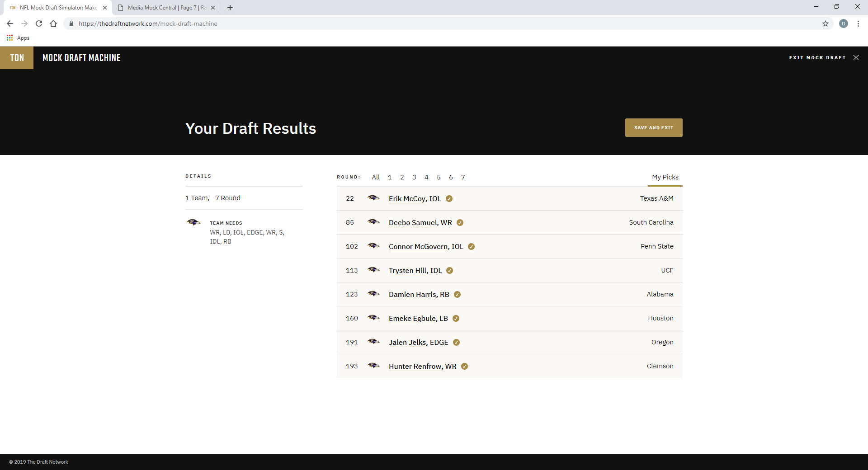Click the checkmark badge beside Deebo Samuel
Image resolution: width=868 pixels, height=470 pixels.
460,222
